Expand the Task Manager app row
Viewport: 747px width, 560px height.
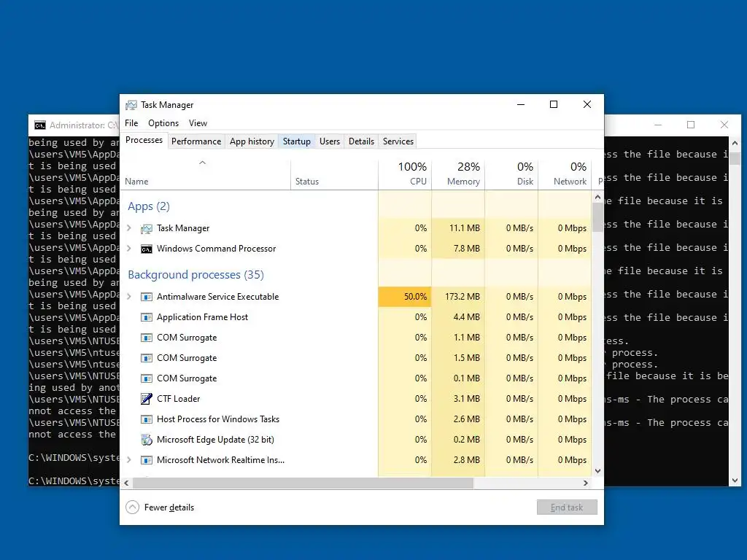[129, 228]
